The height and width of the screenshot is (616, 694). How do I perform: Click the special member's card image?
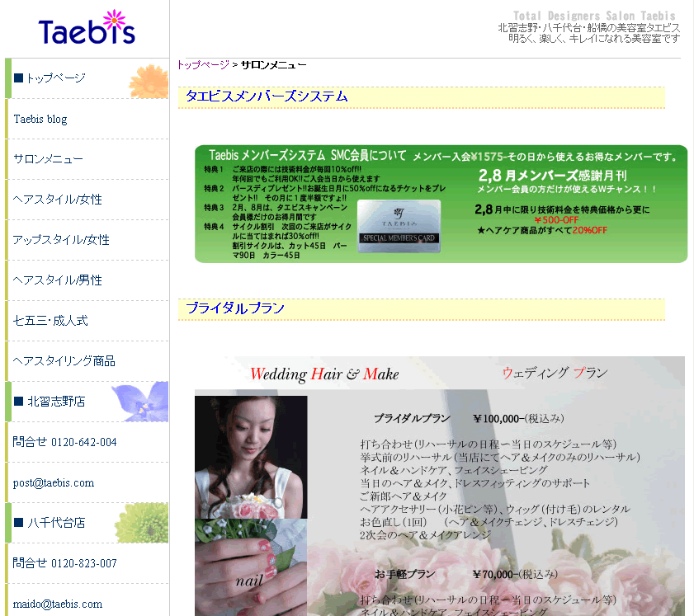(x=399, y=226)
